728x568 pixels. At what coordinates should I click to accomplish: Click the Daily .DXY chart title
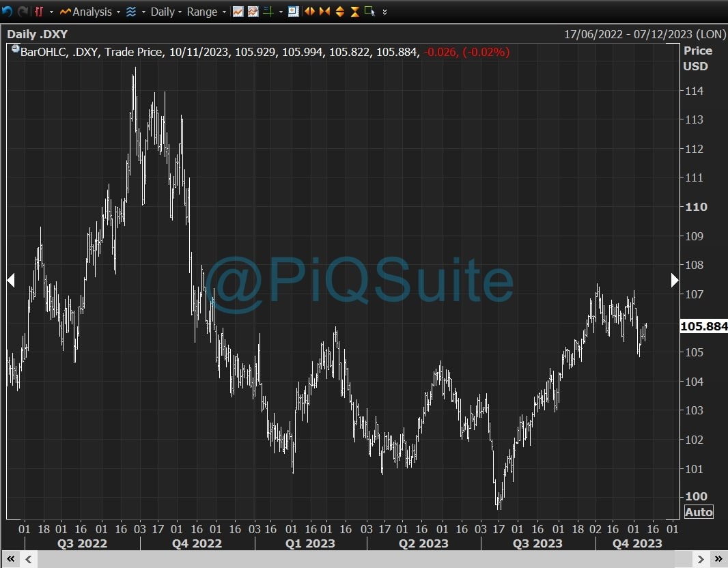pyautogui.click(x=37, y=34)
